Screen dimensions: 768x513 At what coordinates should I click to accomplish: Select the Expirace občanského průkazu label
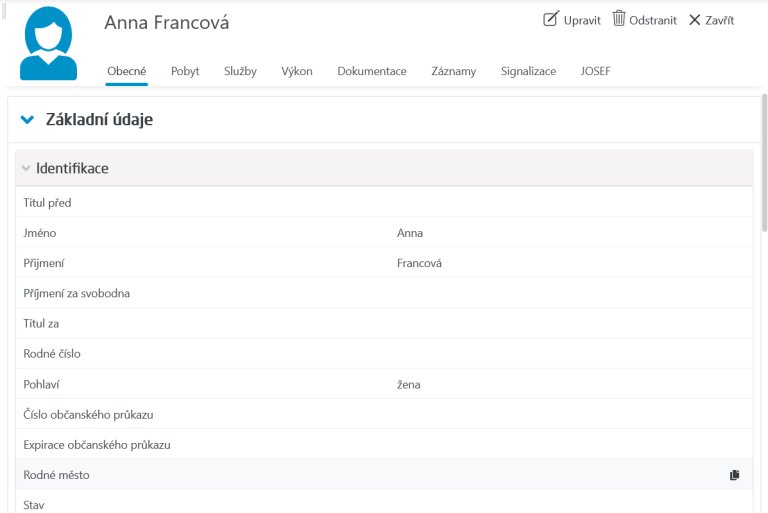[x=96, y=445]
